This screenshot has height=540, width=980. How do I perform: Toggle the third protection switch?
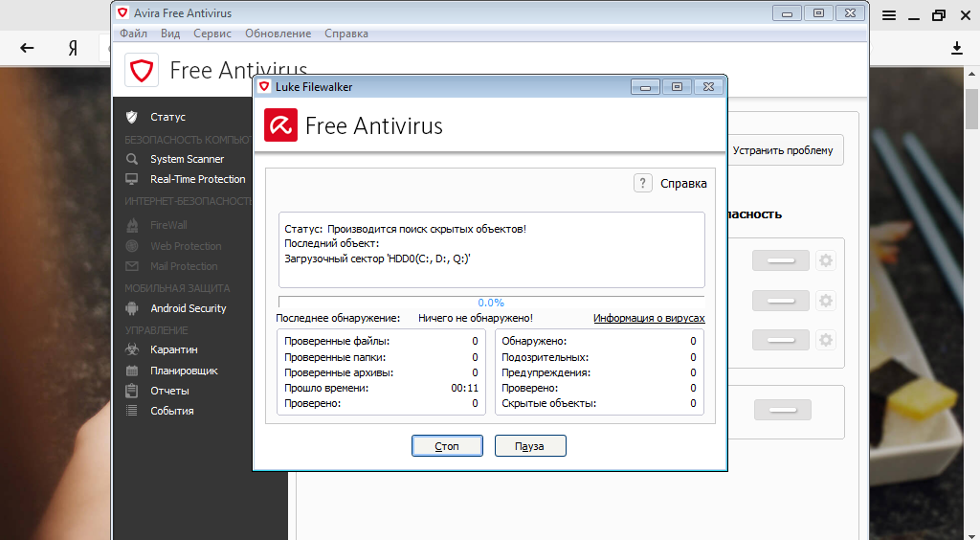click(781, 340)
